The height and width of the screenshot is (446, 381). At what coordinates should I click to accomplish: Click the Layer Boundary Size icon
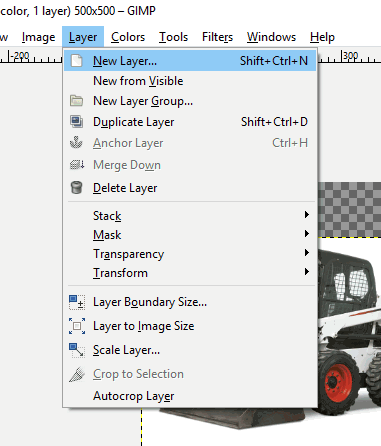(x=77, y=302)
